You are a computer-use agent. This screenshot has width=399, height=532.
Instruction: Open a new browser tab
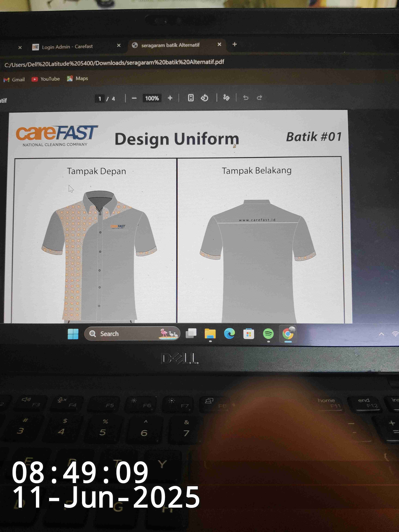point(235,44)
